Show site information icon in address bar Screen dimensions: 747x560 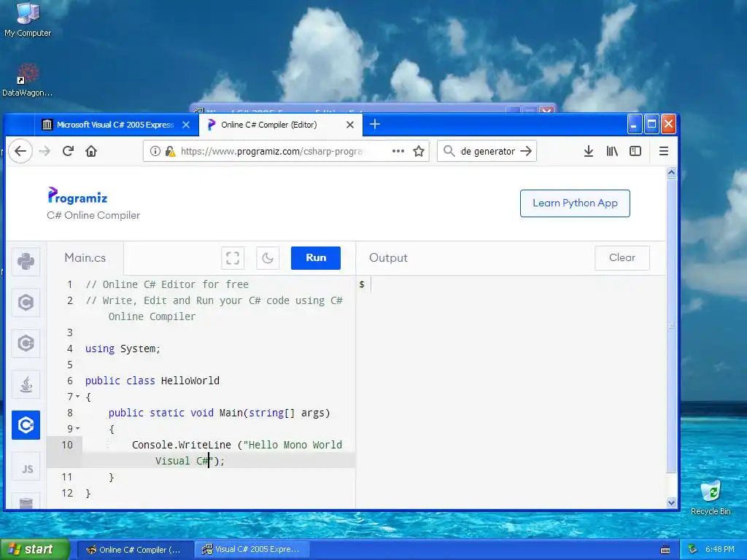click(x=155, y=151)
